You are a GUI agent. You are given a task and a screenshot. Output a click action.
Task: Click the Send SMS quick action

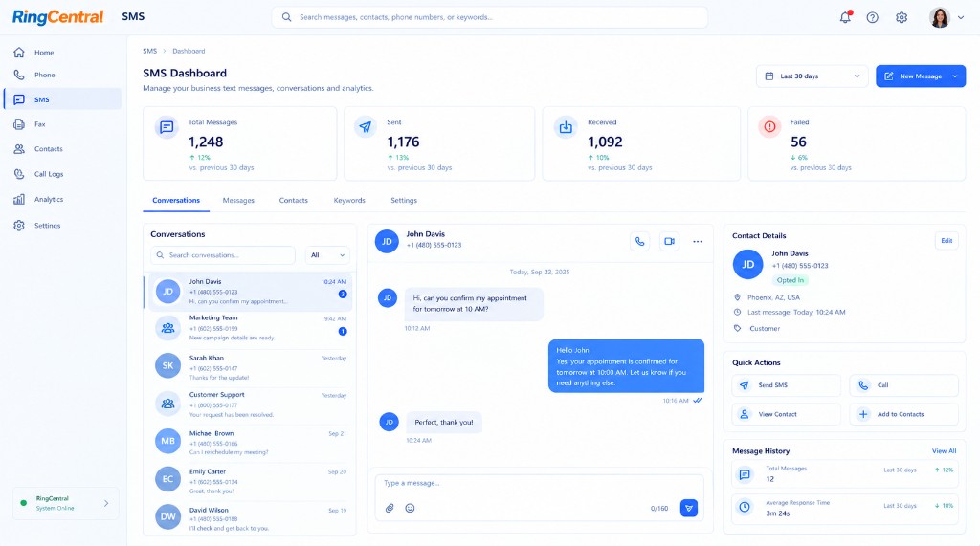pos(787,385)
